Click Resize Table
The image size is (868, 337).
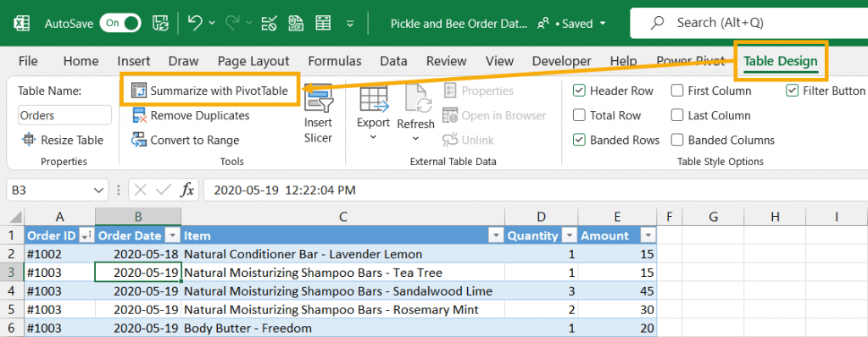[x=62, y=140]
